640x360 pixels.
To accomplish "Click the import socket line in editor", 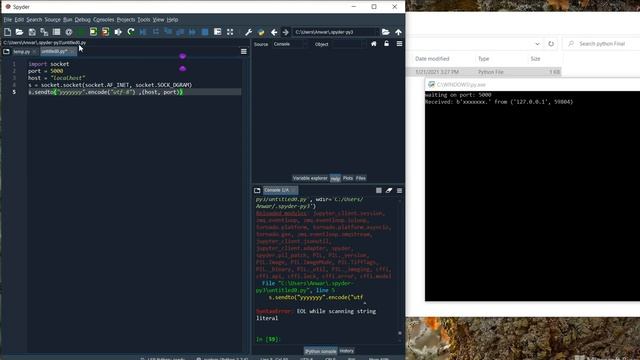I will click(x=49, y=64).
